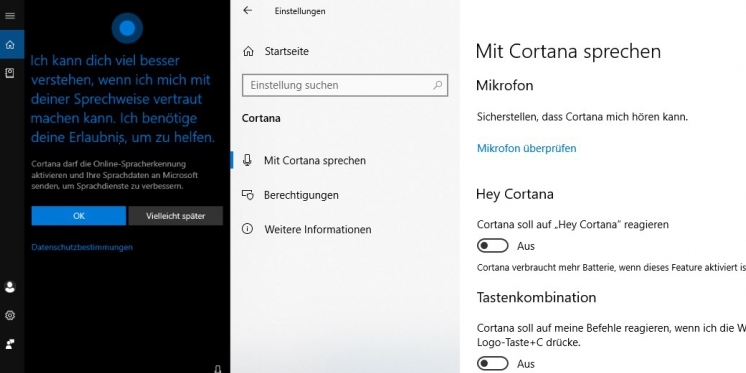This screenshot has width=746, height=373.
Task: Click the Cortana category label in settings sidebar
Action: point(261,118)
